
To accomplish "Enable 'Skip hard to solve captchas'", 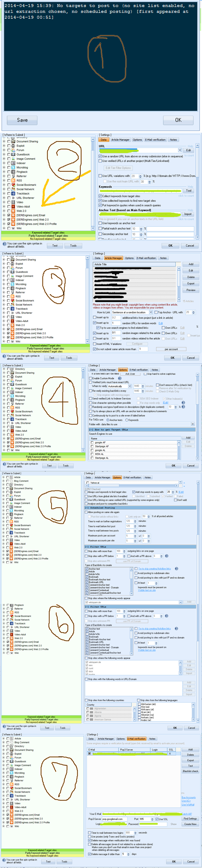I will click(145, 374).
